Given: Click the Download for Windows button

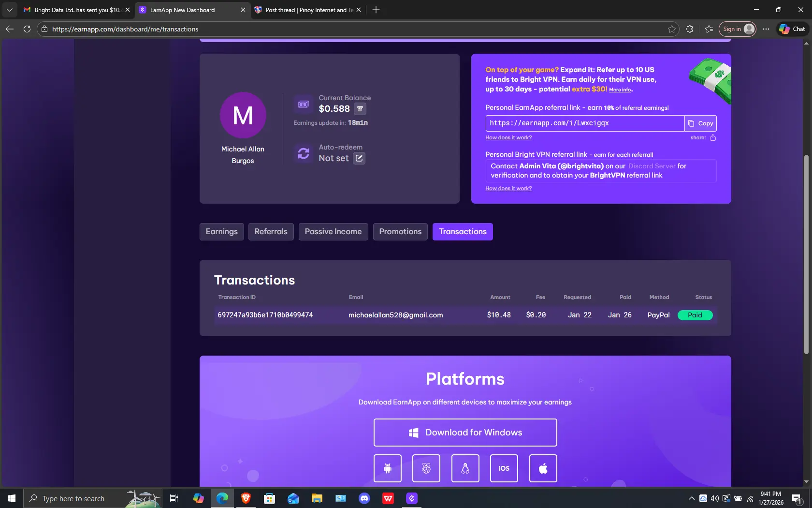Looking at the screenshot, I should click(x=465, y=433).
